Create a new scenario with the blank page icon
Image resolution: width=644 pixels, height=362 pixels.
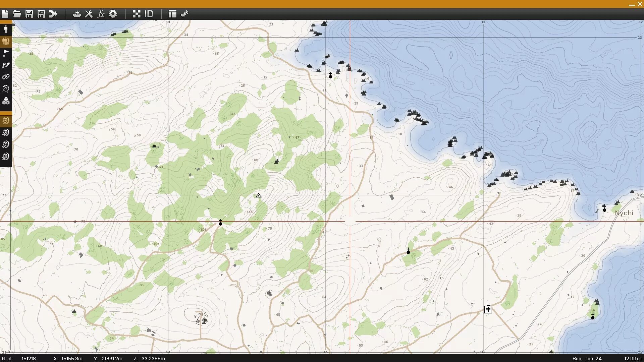(x=5, y=14)
